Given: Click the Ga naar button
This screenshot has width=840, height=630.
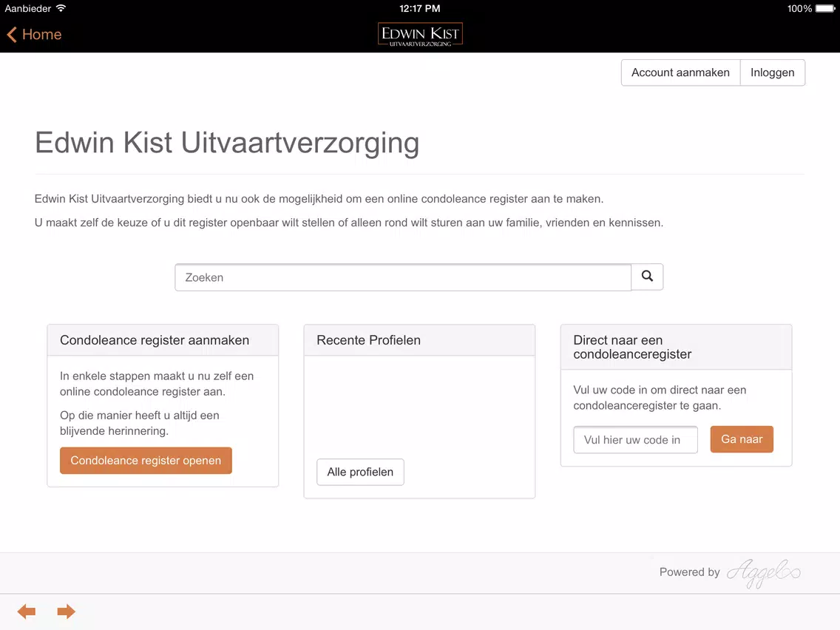Looking at the screenshot, I should (742, 439).
